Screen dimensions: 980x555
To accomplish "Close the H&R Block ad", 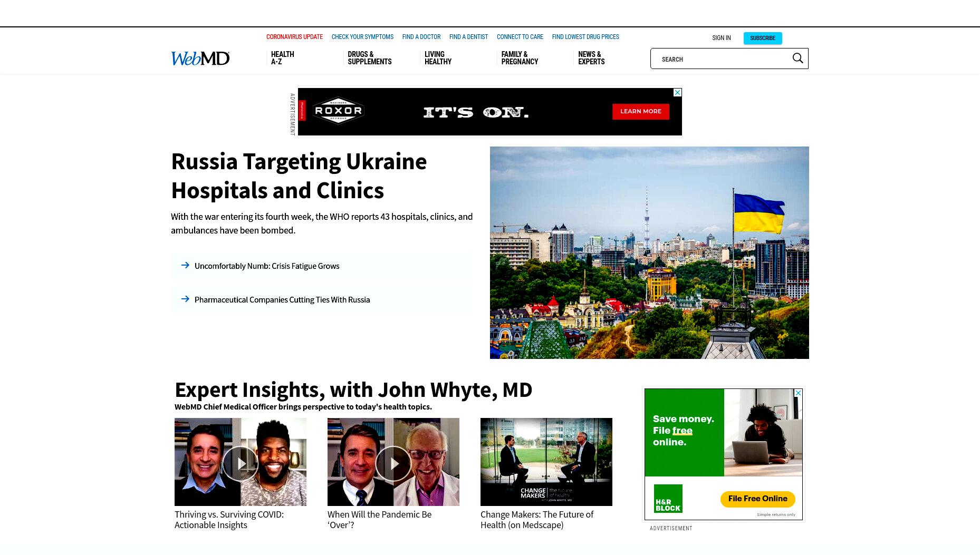I will [799, 393].
